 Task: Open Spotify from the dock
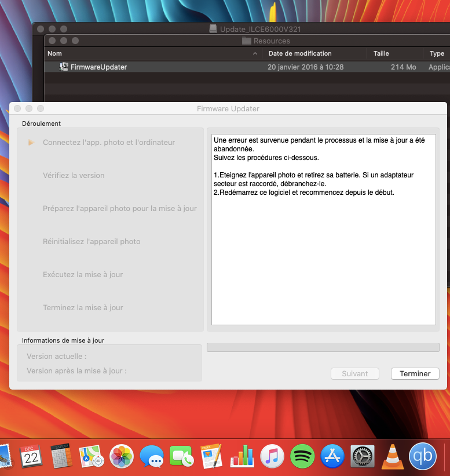pyautogui.click(x=302, y=456)
